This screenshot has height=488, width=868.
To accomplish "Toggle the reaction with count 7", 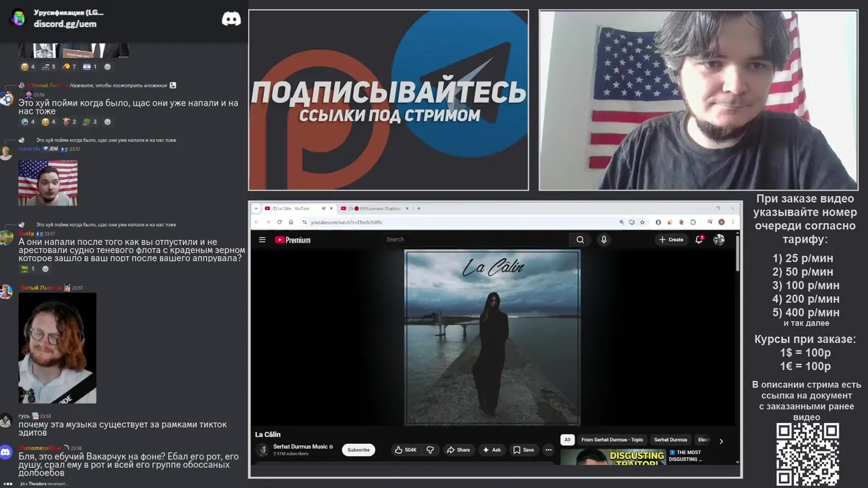I will [69, 66].
